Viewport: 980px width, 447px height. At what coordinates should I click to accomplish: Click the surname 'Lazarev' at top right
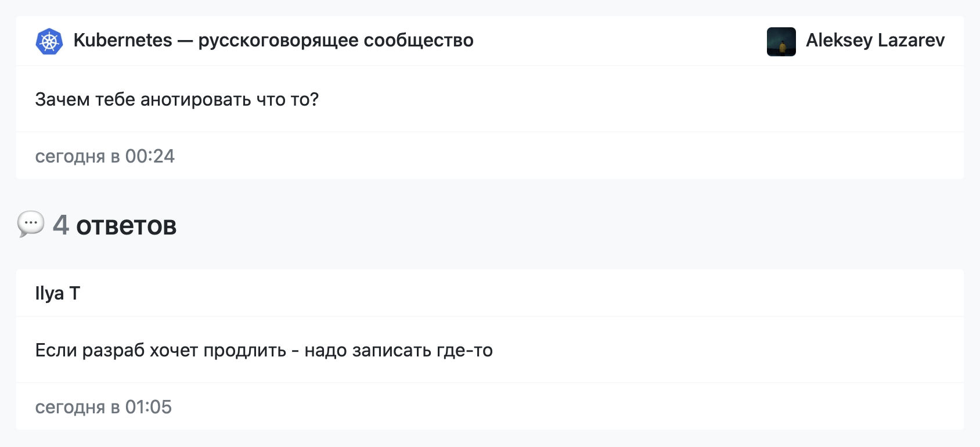click(x=911, y=41)
